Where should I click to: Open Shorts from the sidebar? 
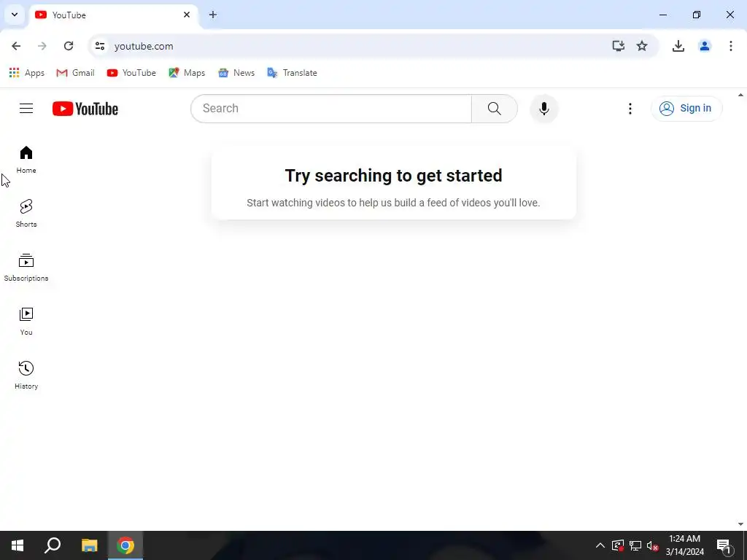pos(26,214)
